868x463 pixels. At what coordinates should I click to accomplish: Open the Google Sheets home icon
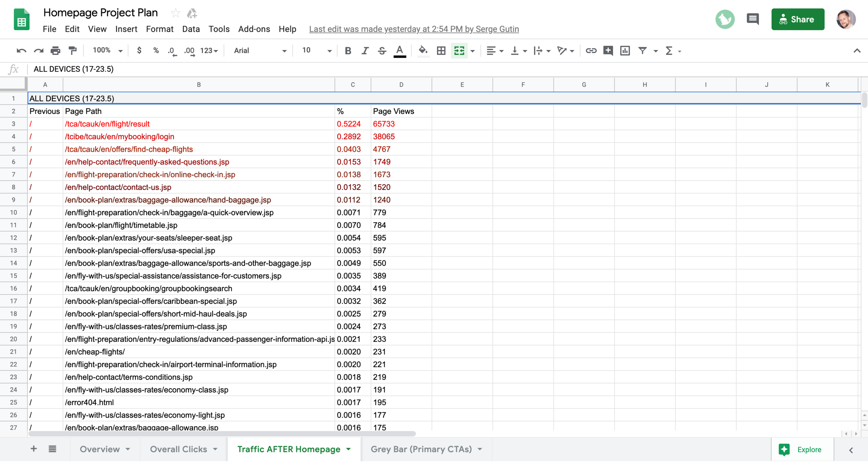point(22,19)
